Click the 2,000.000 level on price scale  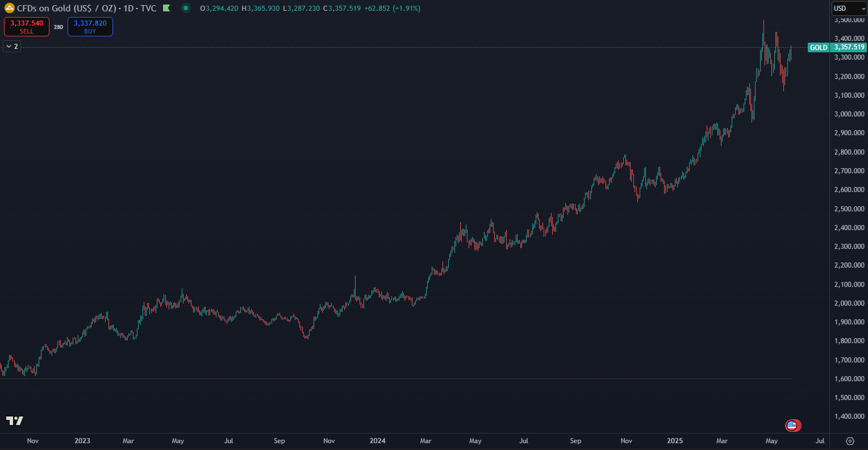(849, 303)
